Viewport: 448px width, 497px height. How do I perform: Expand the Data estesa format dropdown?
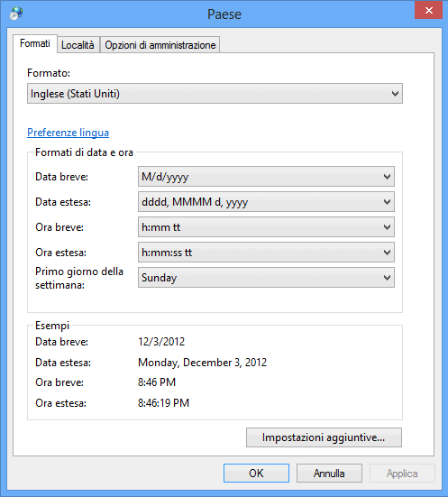(266, 201)
